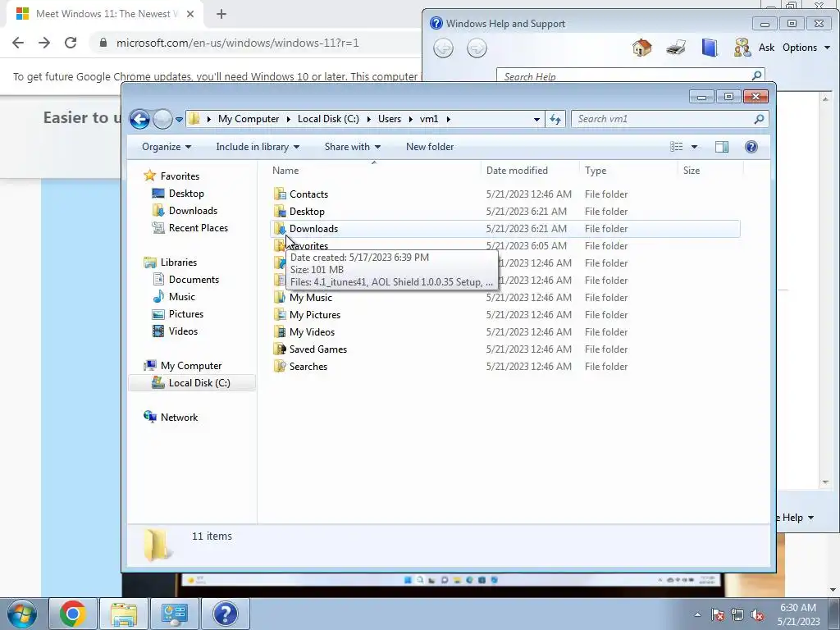
Task: Expand the arrow after Local Disk (C:) in the breadcrumb
Action: point(368,119)
